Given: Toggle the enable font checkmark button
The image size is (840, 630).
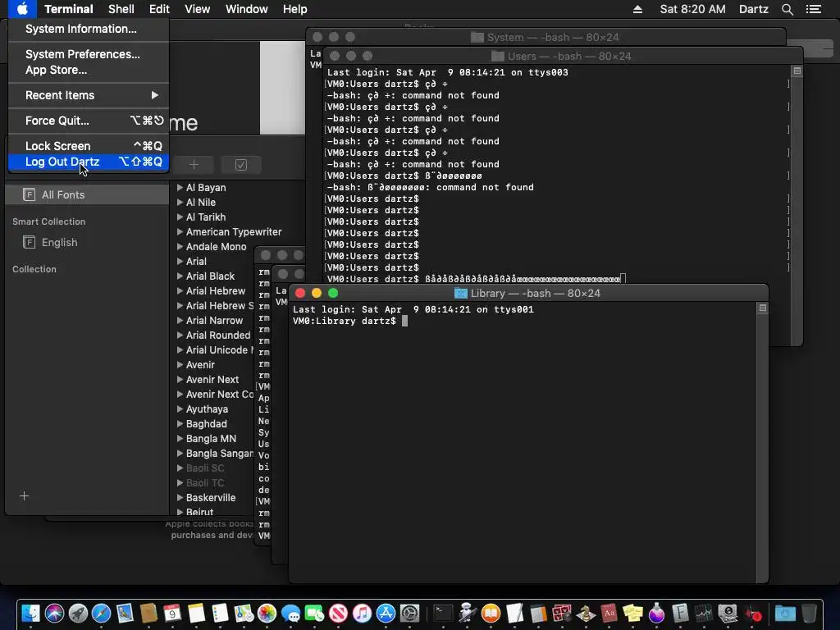Looking at the screenshot, I should coord(241,164).
